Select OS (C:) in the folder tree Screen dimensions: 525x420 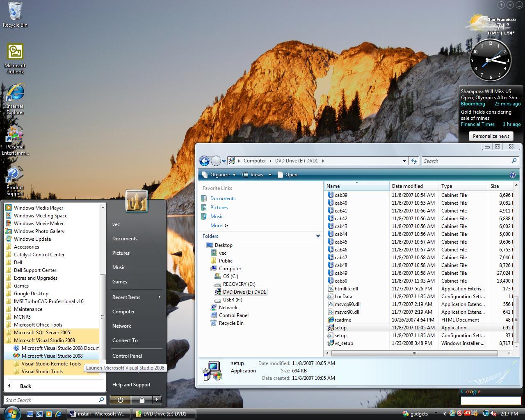coord(230,276)
